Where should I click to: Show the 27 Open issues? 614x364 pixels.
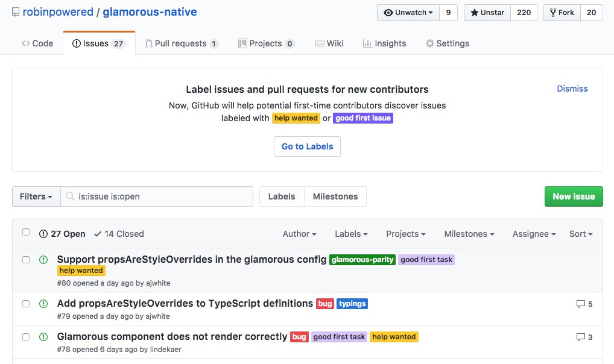pos(62,234)
